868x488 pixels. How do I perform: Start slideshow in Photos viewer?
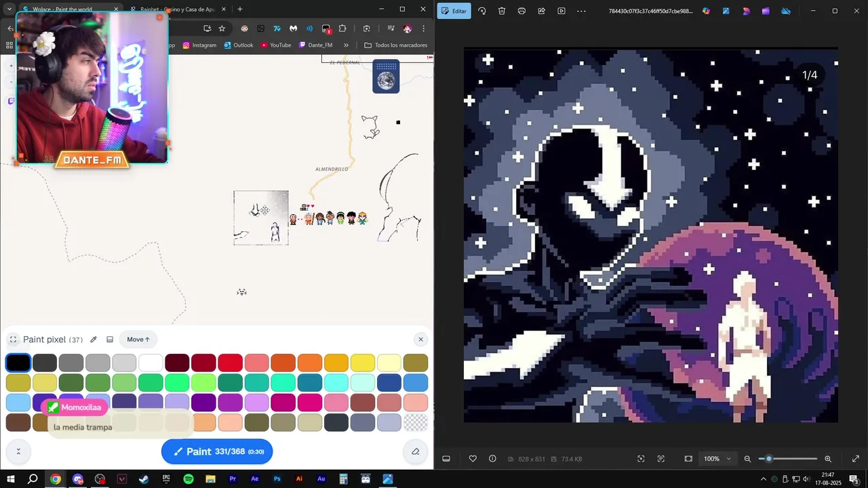tap(561, 11)
